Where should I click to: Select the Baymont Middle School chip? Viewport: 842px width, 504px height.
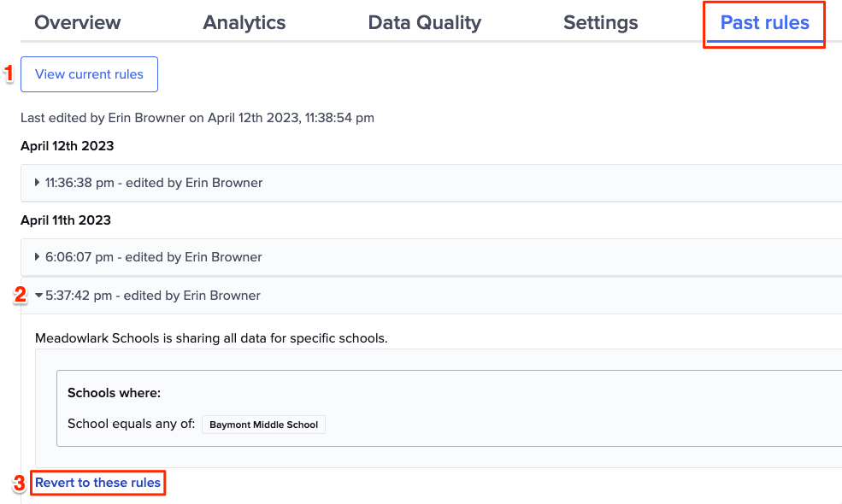click(x=263, y=425)
